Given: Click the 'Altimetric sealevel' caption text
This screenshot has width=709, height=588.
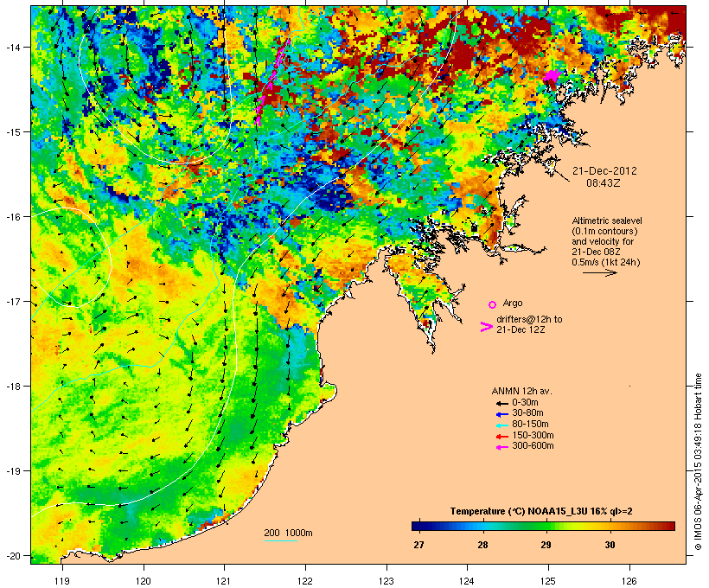Looking at the screenshot, I should pos(607,220).
